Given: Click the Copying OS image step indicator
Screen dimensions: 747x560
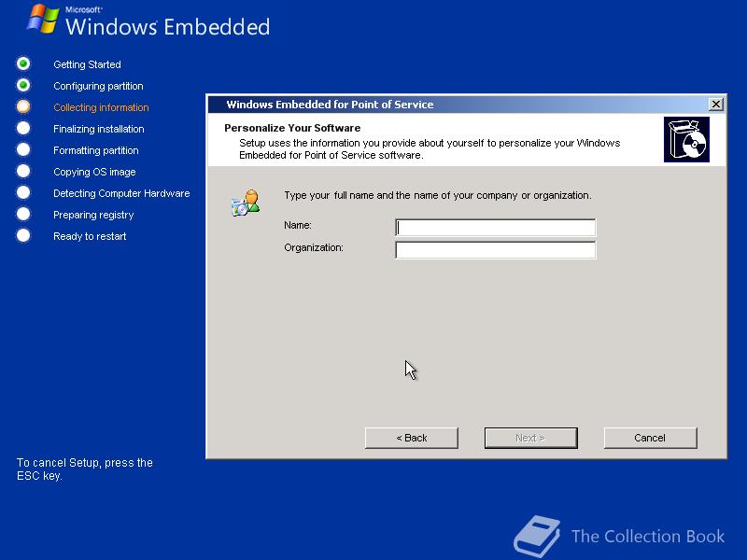Looking at the screenshot, I should point(22,171).
